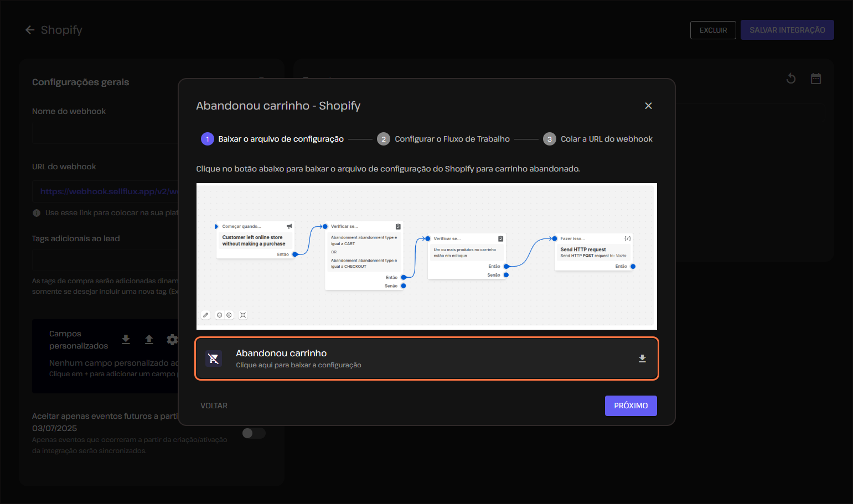Open the calendar icon in the right panel
This screenshot has height=504, width=853.
click(816, 79)
